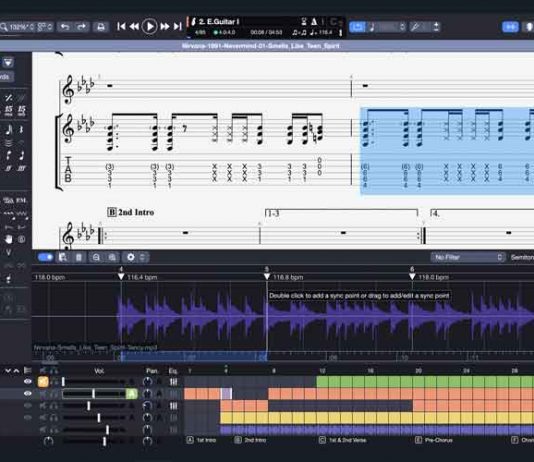Jump to the first bar

pos(121,27)
